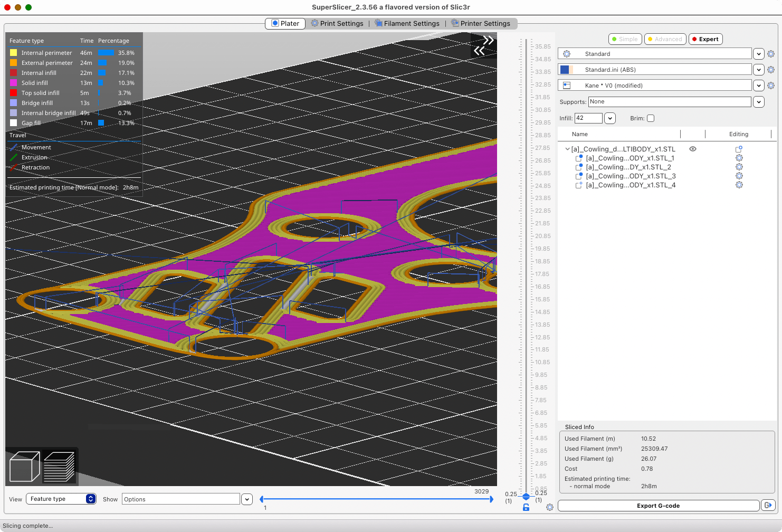Open the Print Settings tab
The height and width of the screenshot is (532, 782).
337,24
